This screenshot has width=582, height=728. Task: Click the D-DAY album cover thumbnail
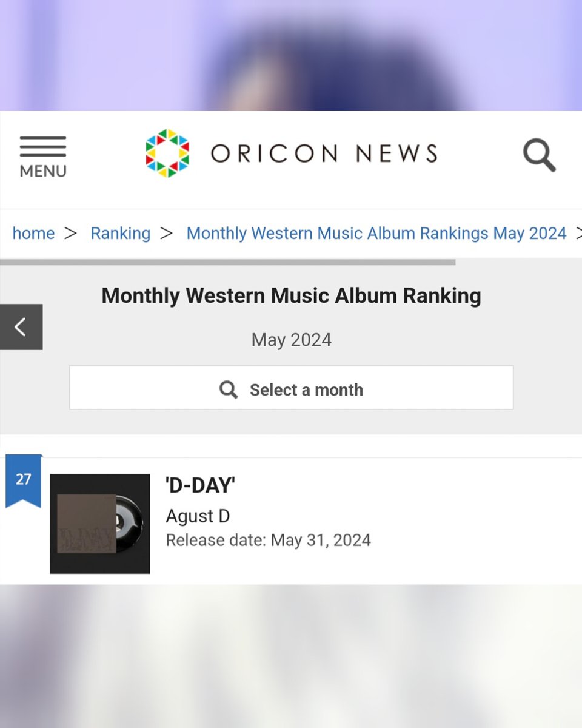click(x=100, y=524)
